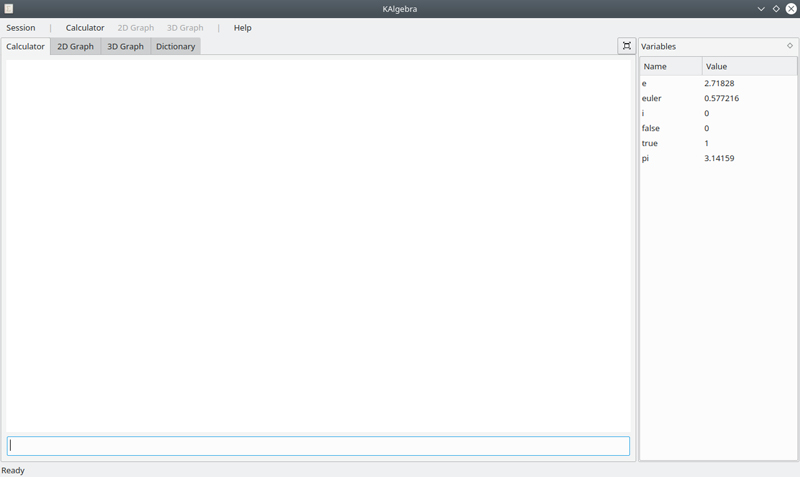Screen dimensions: 800x477
Task: Select the true variable row
Action: point(650,143)
